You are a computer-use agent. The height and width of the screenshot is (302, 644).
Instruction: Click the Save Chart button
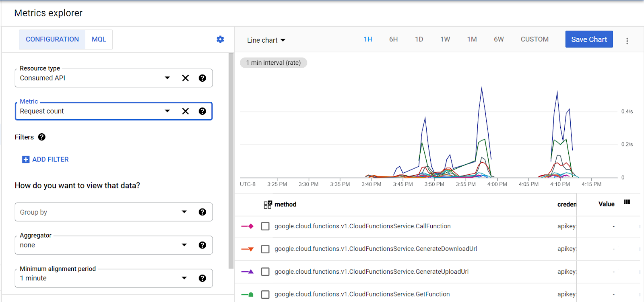click(589, 39)
